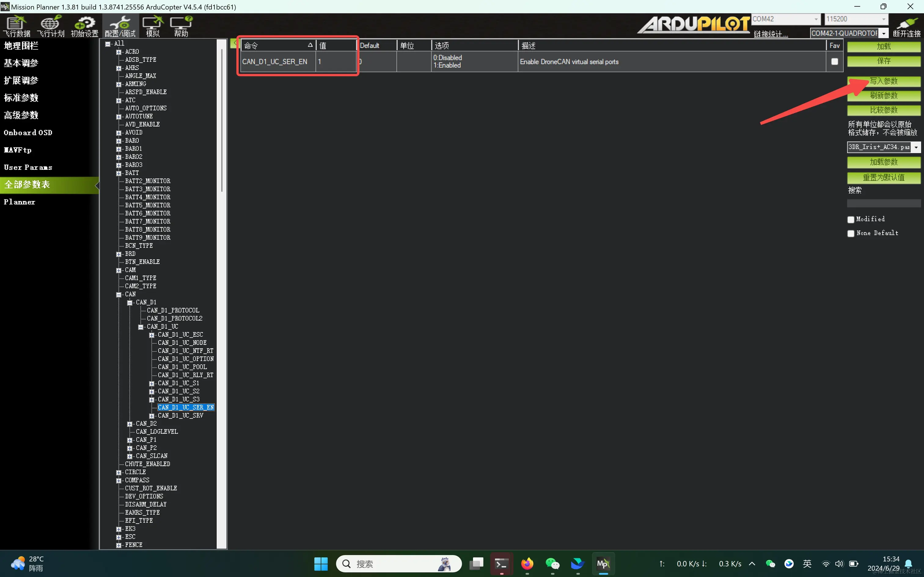Switch to the Onboard OSD side tab

point(28,133)
